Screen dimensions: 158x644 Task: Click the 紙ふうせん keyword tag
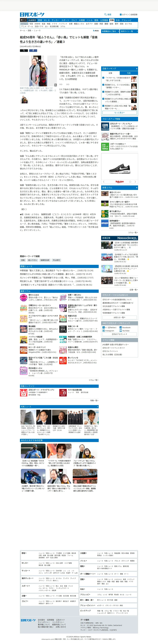click(32, 260)
